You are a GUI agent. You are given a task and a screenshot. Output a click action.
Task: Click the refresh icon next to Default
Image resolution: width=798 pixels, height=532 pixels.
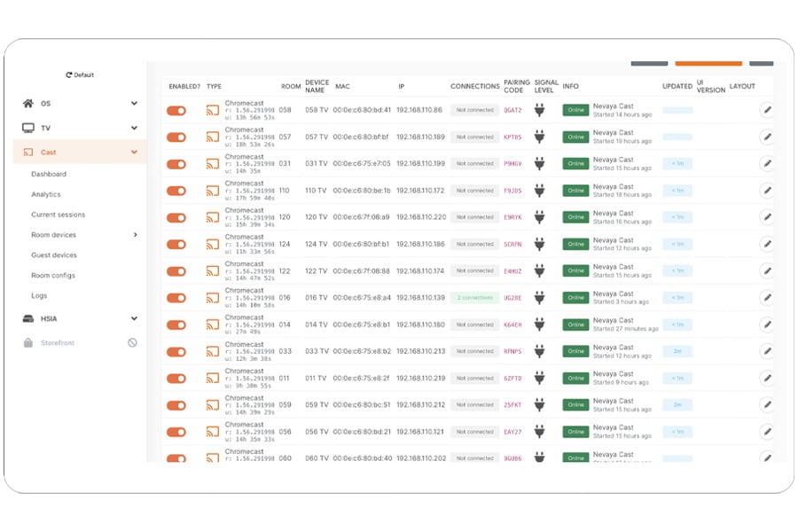68,74
